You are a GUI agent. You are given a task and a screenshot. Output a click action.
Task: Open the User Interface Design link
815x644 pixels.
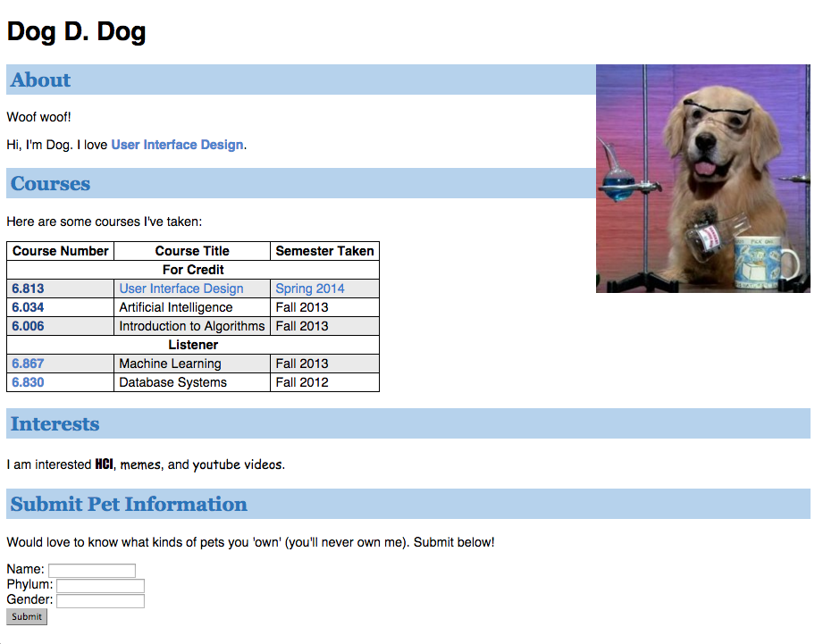[x=177, y=144]
